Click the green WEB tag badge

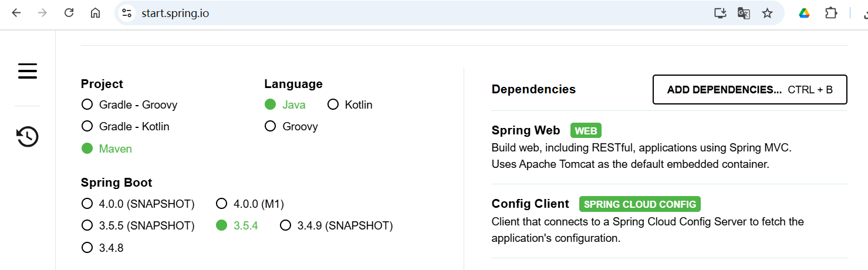tap(586, 131)
